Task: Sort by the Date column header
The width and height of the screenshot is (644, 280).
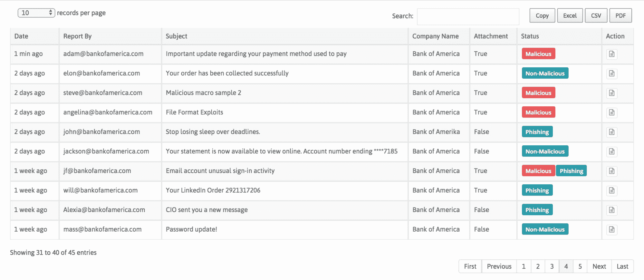Action: pos(34,36)
